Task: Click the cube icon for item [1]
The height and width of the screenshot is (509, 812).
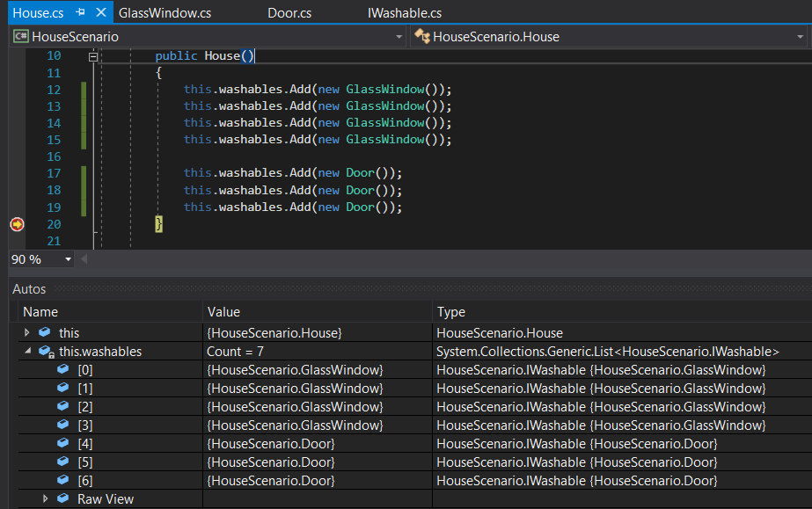Action: pyautogui.click(x=63, y=388)
